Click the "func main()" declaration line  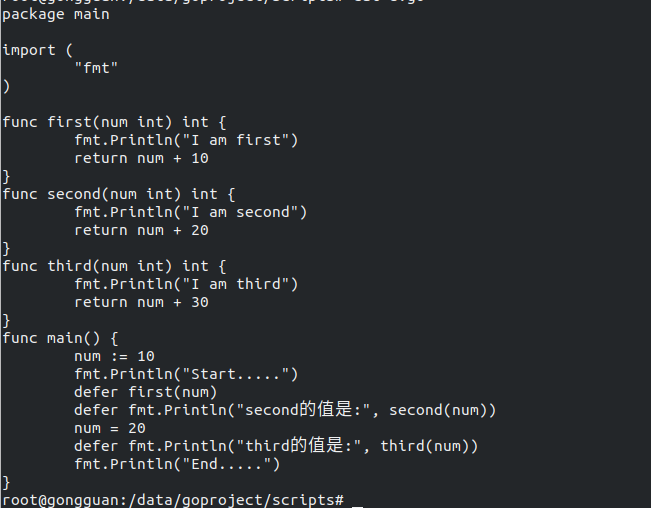pyautogui.click(x=60, y=338)
